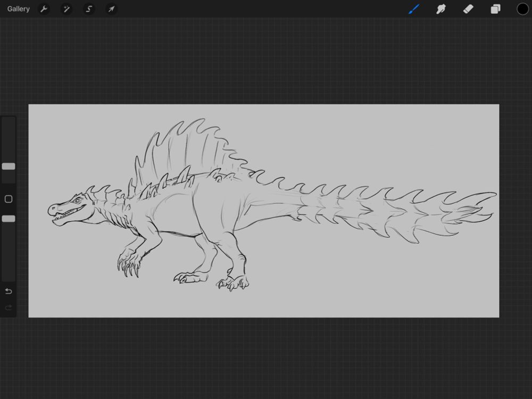Screen dimensions: 532x399
Task: Select the Brush tool
Action: pos(414,9)
